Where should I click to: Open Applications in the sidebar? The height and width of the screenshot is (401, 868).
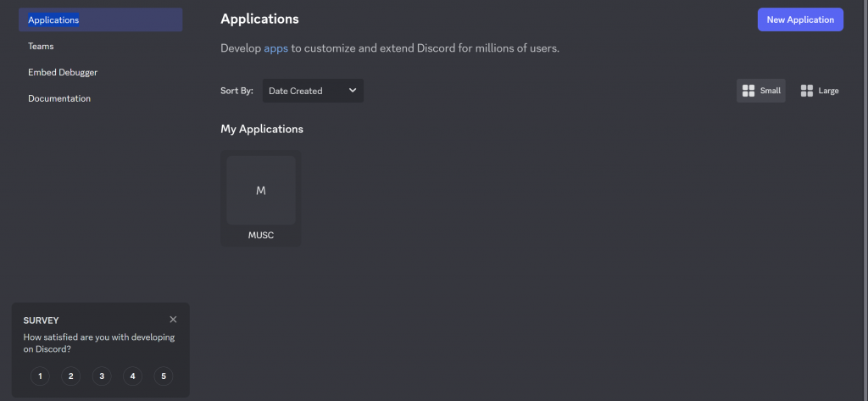(53, 19)
